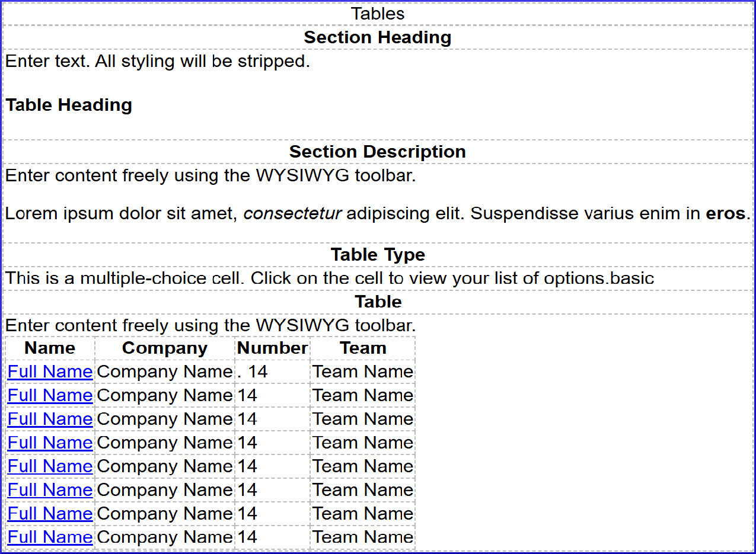Click the italic word 'consectetur'
Screen dimensions: 756x554
point(292,213)
